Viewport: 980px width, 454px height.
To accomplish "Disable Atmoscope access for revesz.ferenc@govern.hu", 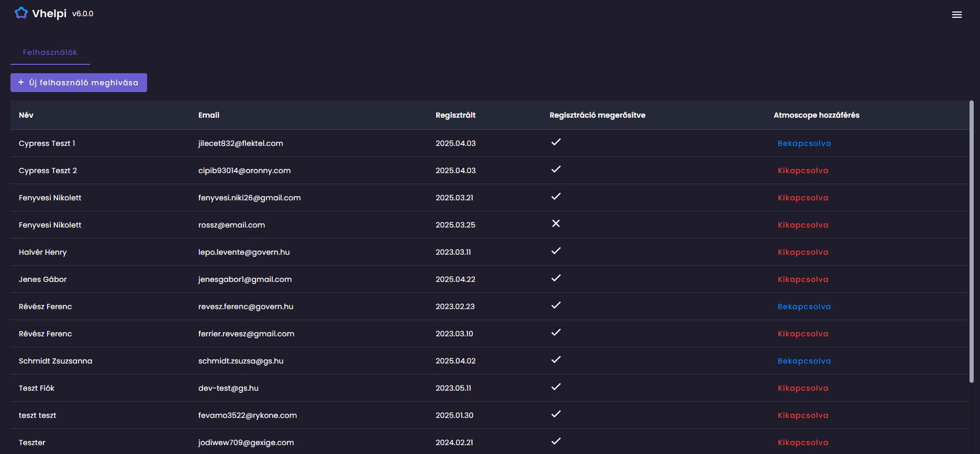I will [x=804, y=307].
